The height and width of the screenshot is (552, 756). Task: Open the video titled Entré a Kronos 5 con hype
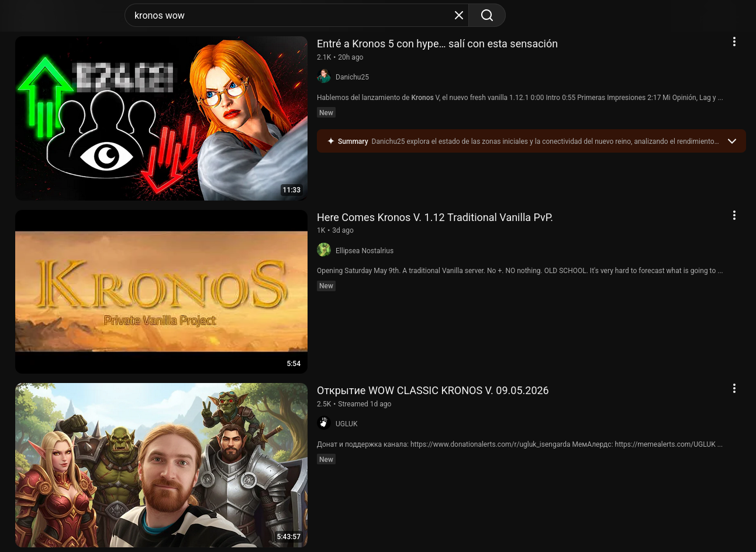[437, 44]
